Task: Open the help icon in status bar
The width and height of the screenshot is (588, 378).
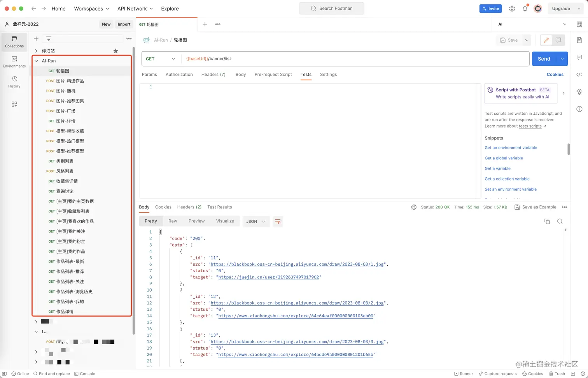Action: point(583,374)
